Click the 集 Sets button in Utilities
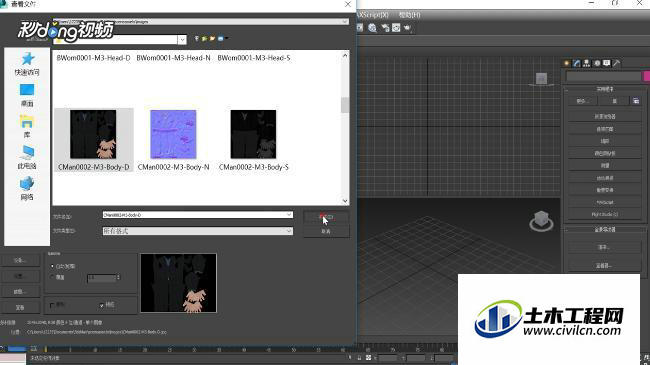 pos(614,101)
